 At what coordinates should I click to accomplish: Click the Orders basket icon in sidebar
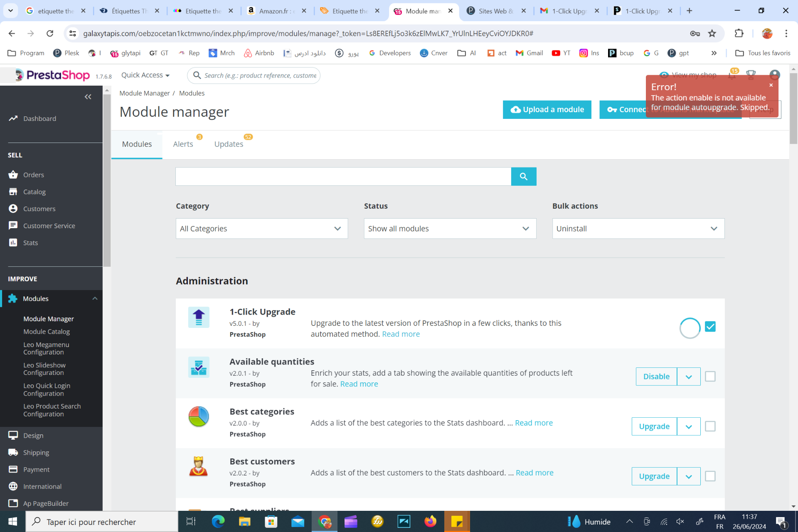point(13,175)
